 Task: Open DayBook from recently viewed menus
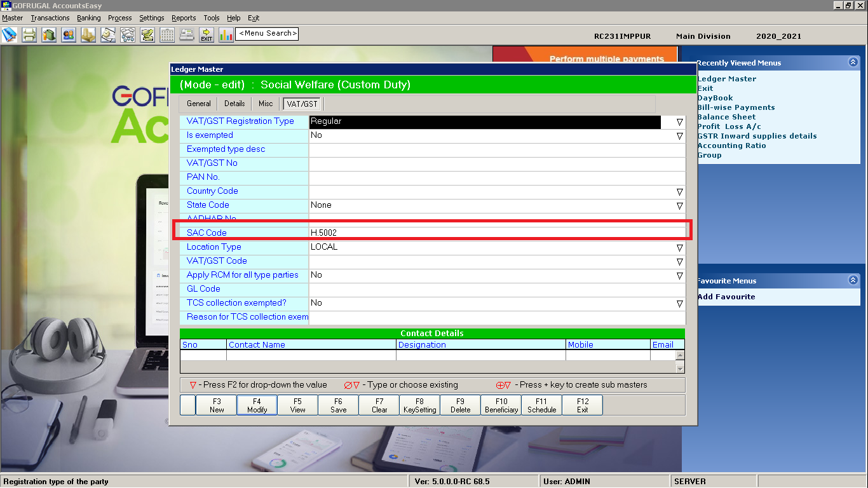pyautogui.click(x=715, y=98)
